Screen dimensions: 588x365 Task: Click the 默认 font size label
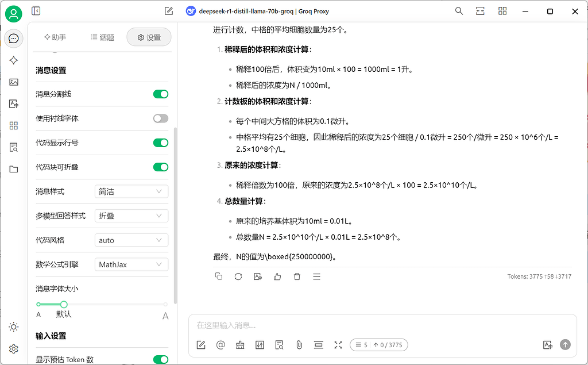64,314
